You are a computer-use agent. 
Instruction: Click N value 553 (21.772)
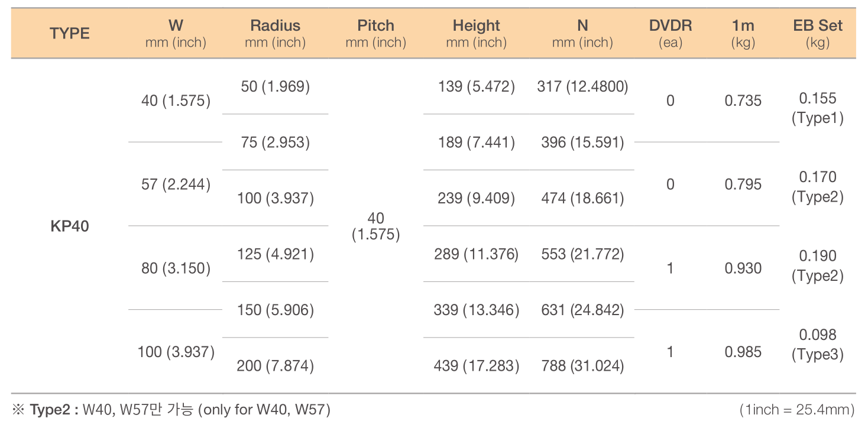click(x=583, y=254)
